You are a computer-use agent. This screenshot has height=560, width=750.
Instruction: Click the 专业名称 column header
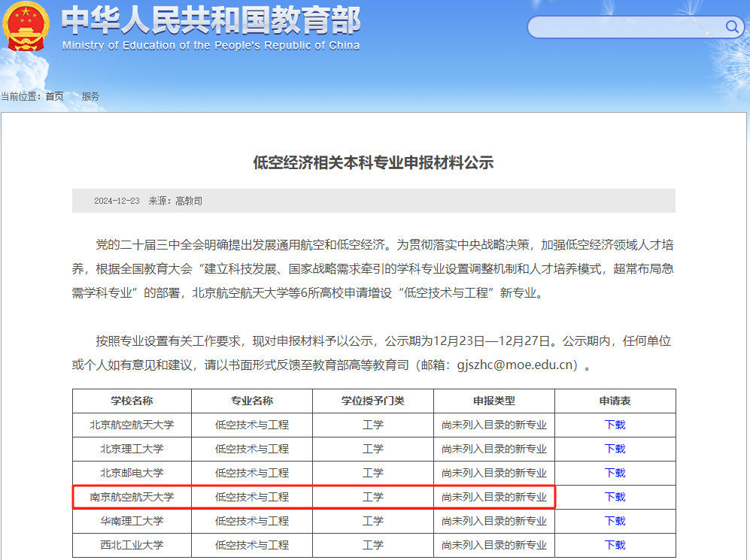[x=253, y=401]
